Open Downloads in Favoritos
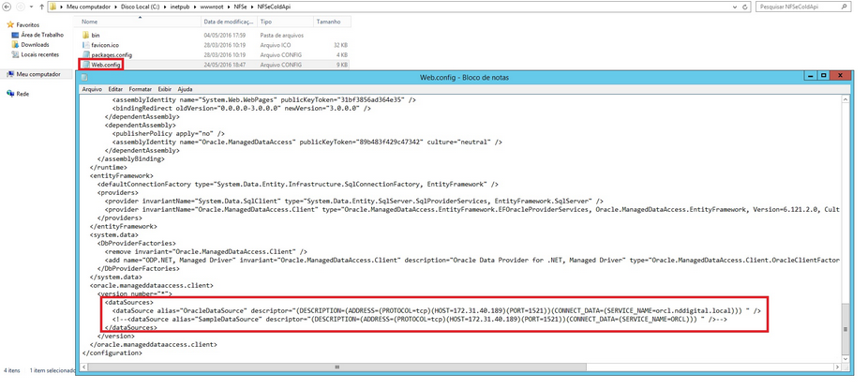Viewport: 868px width, 390px height. [35, 44]
